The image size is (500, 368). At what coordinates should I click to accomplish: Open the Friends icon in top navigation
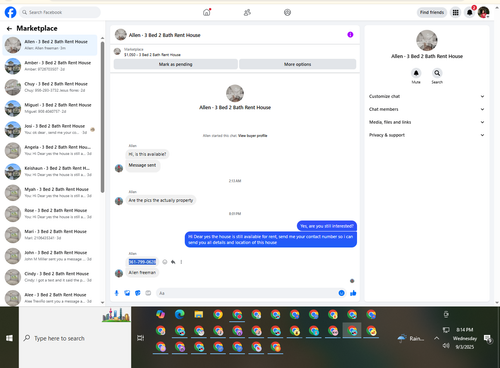click(247, 13)
